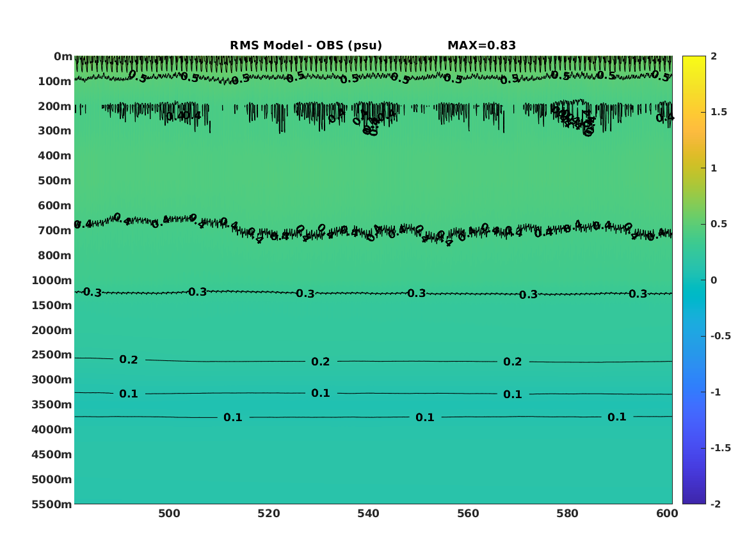Click the '5000m' depth axis label
This screenshot has height=560, width=747.
pyautogui.click(x=52, y=479)
